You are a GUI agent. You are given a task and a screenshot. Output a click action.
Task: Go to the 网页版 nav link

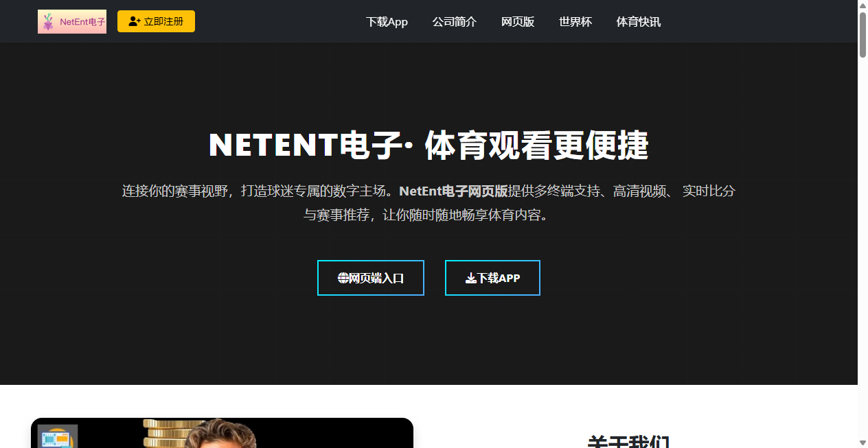tap(518, 21)
